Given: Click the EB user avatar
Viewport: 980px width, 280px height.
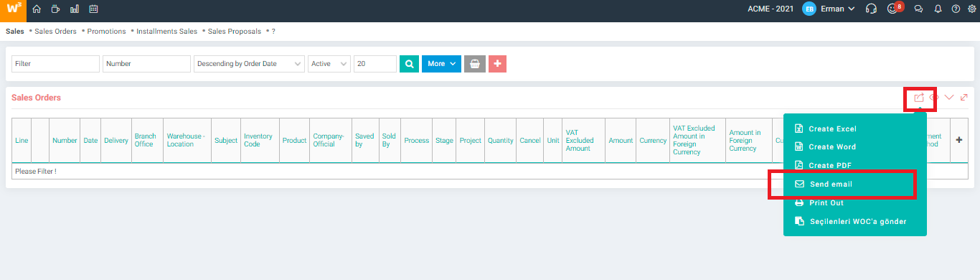Looking at the screenshot, I should [809, 9].
